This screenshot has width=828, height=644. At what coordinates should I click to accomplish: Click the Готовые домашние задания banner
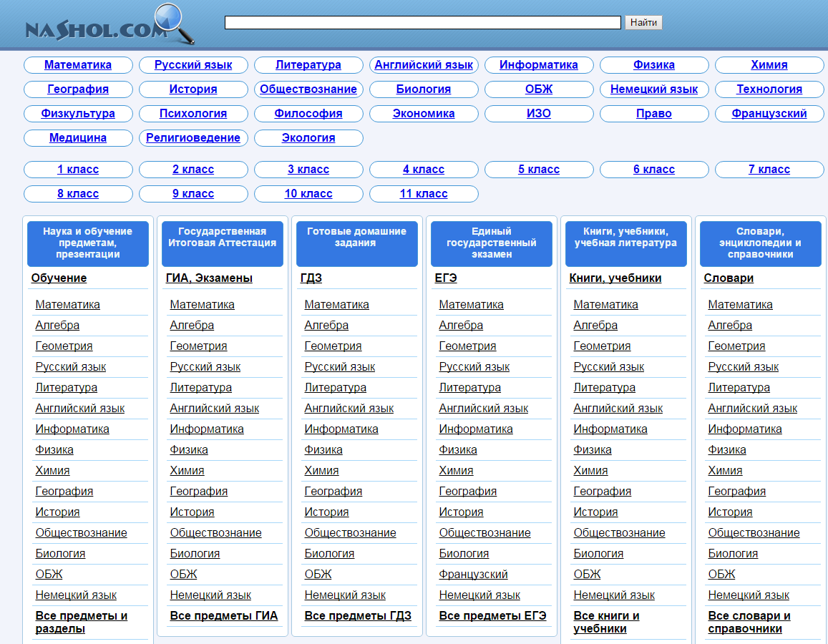[357, 243]
